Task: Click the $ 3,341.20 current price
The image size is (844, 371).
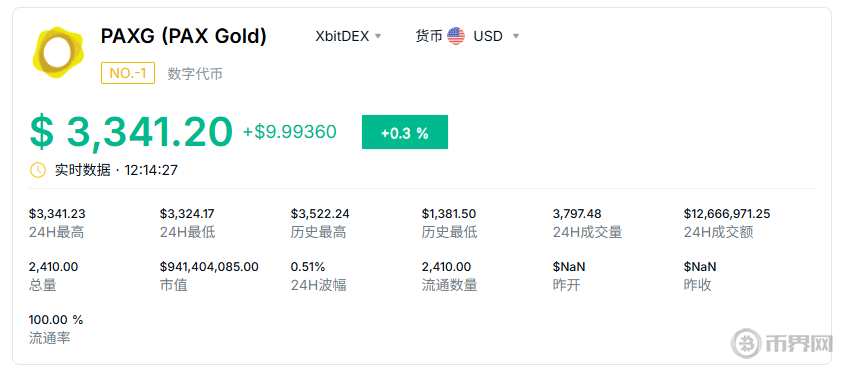Action: (131, 132)
